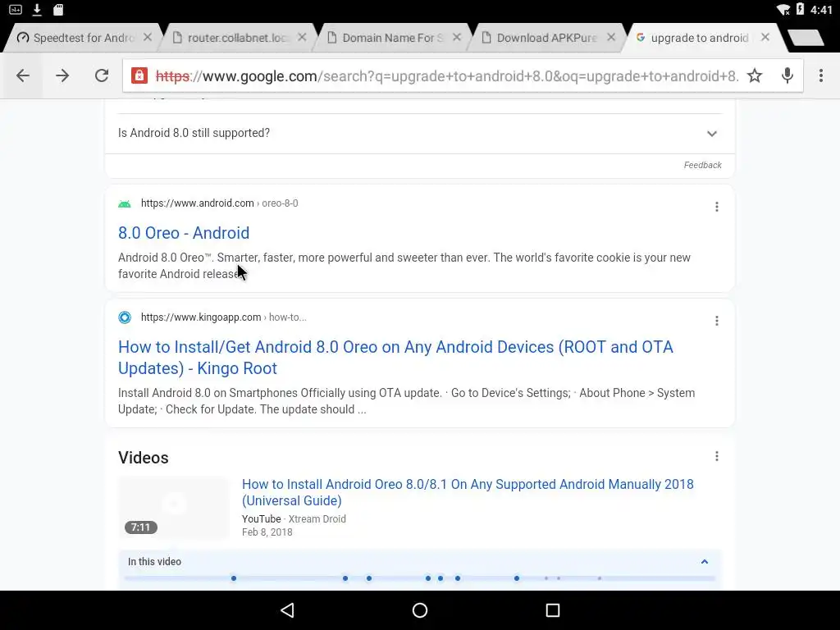The width and height of the screenshot is (840, 630).
Task: Play the 7:11 video thumbnail
Action: (x=174, y=508)
